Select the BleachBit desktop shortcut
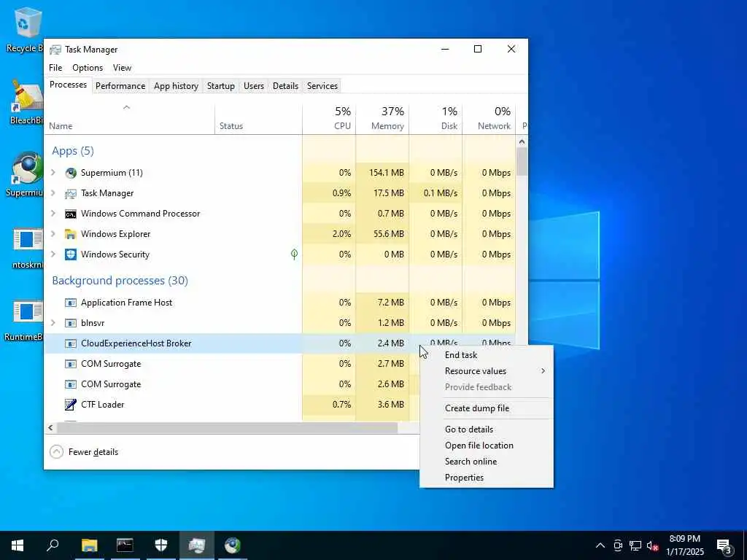This screenshot has height=560, width=747. (x=26, y=102)
